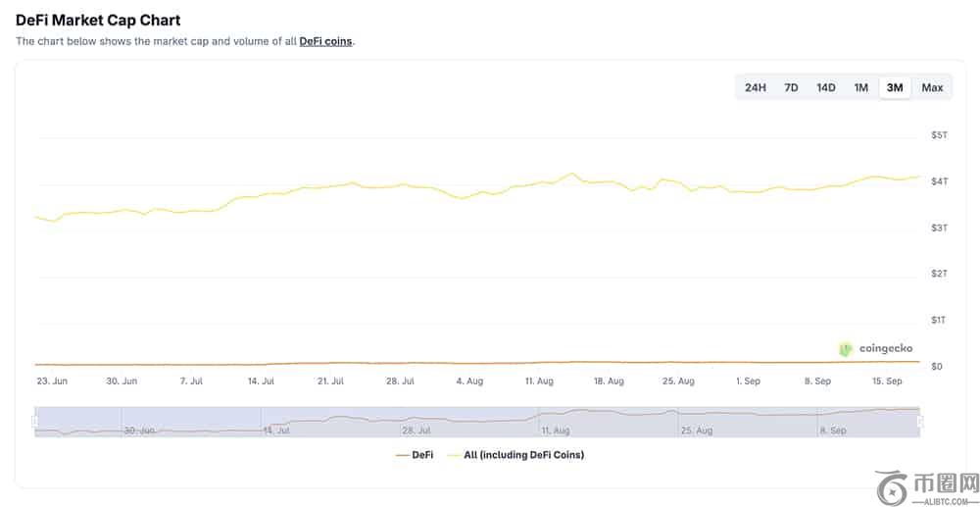Click the DeFi orange legend line marker
980x507 pixels.
402,456
